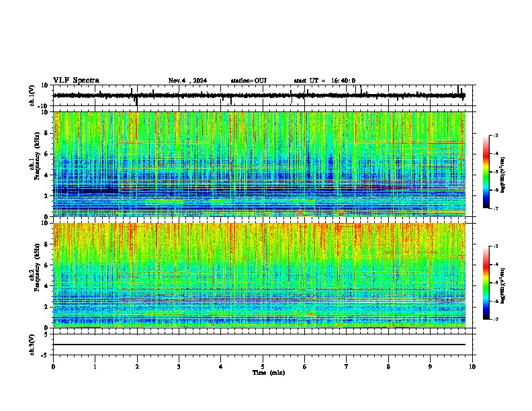Click the "start UT = 16:40: 0" text
Viewport: 532px width, 411px height.
[x=324, y=81]
